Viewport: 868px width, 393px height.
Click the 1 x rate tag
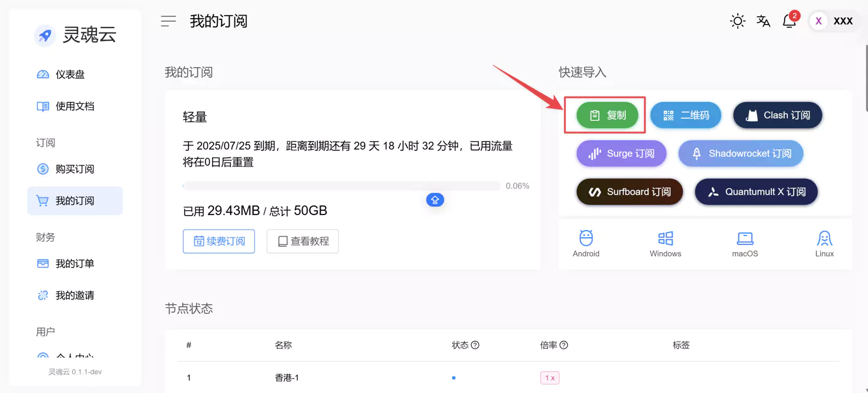pos(550,378)
